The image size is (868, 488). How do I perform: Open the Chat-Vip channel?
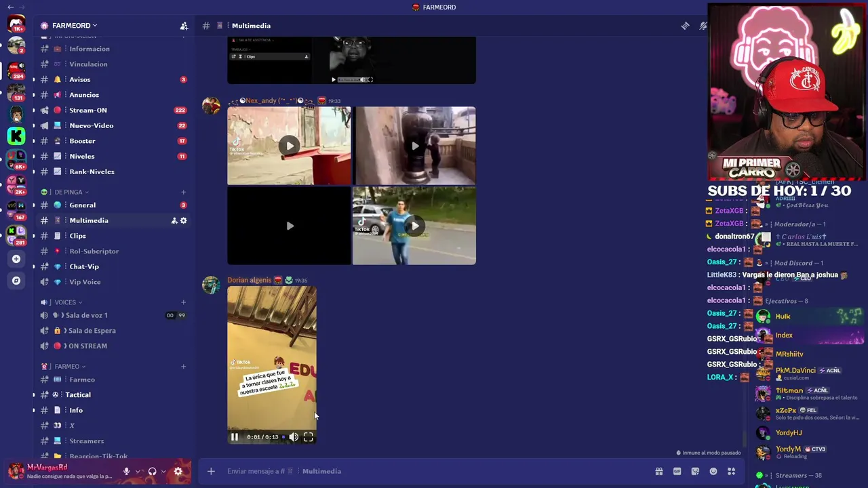[113, 266]
